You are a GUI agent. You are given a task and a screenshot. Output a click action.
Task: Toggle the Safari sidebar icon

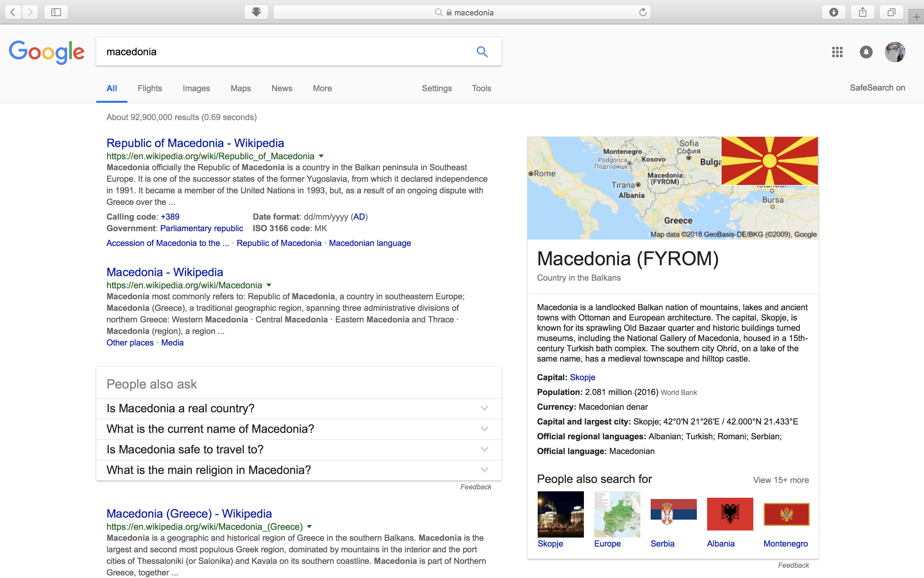click(56, 12)
